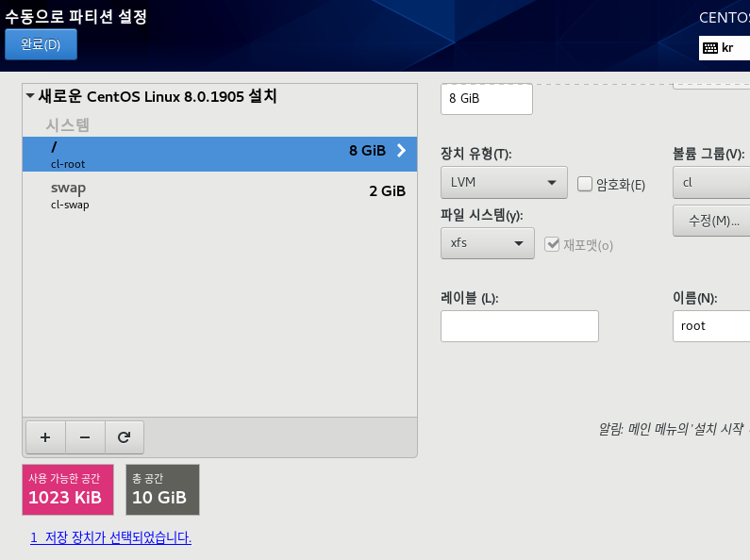This screenshot has width=750, height=560.
Task: Click the 장치 유형(T): label
Action: pos(475,154)
